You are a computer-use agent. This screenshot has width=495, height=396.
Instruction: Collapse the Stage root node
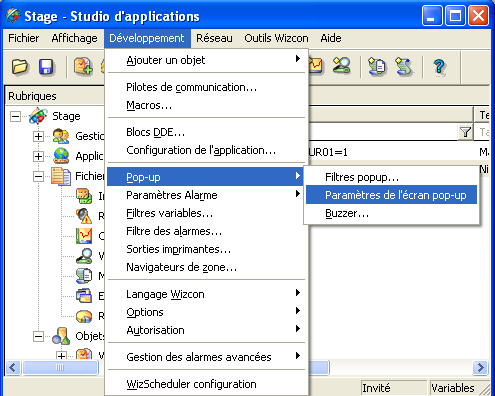(x=15, y=116)
